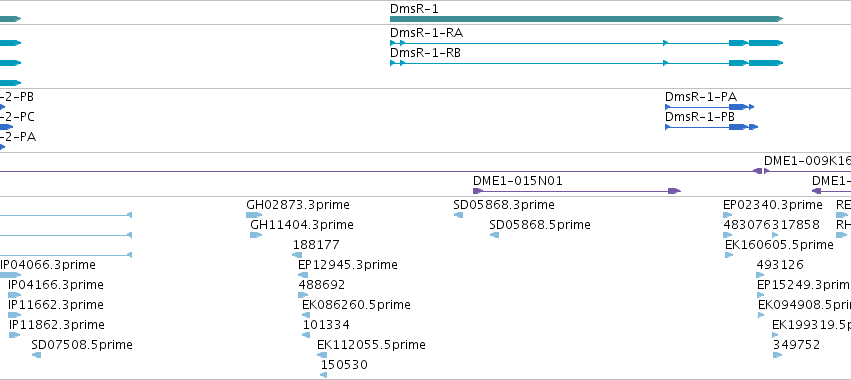Click the DME1-009K16 arrow marker
Screen dimensions: 851x380
pyautogui.click(x=766, y=171)
